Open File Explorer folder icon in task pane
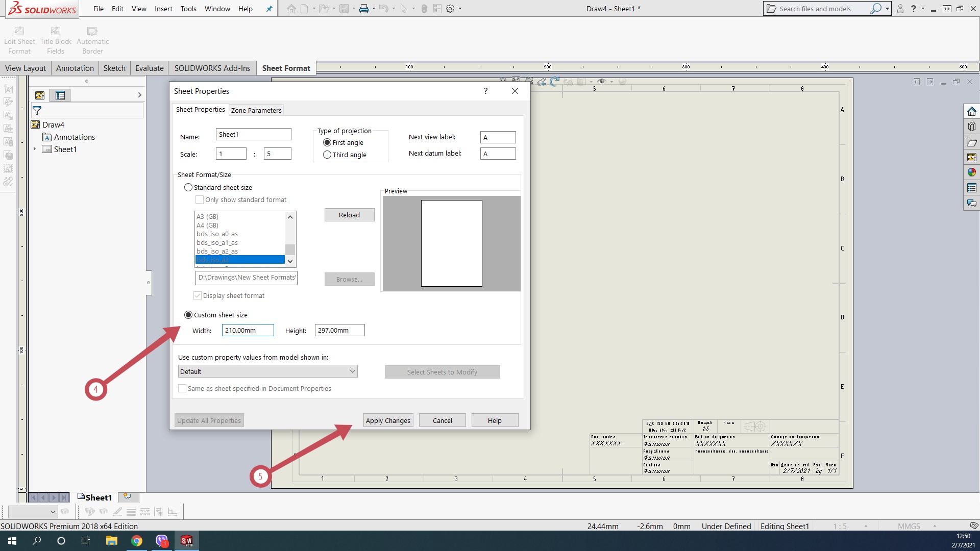Viewport: 980px width, 551px height. pyautogui.click(x=971, y=142)
